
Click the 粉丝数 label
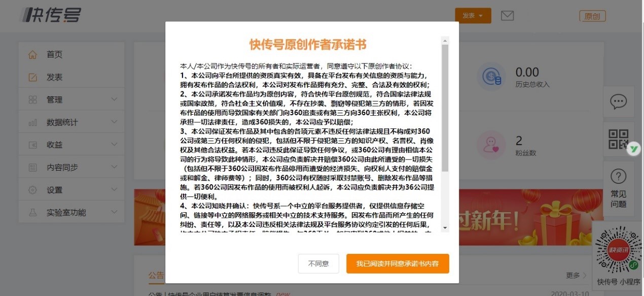526,153
